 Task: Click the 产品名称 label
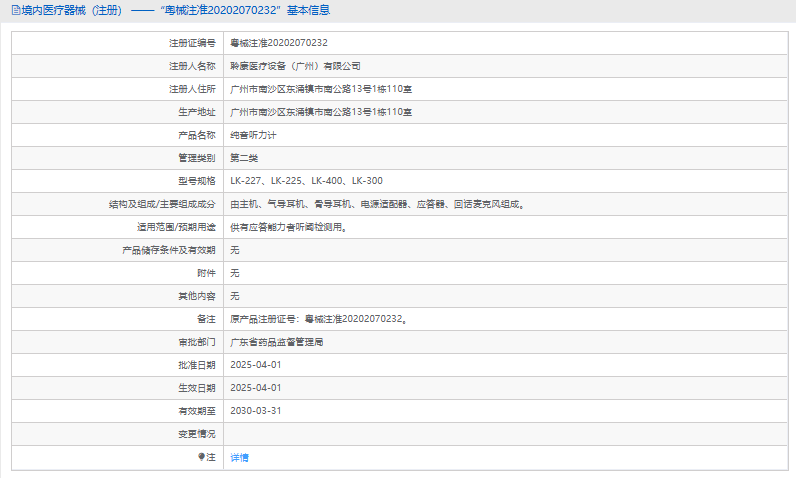click(196, 135)
